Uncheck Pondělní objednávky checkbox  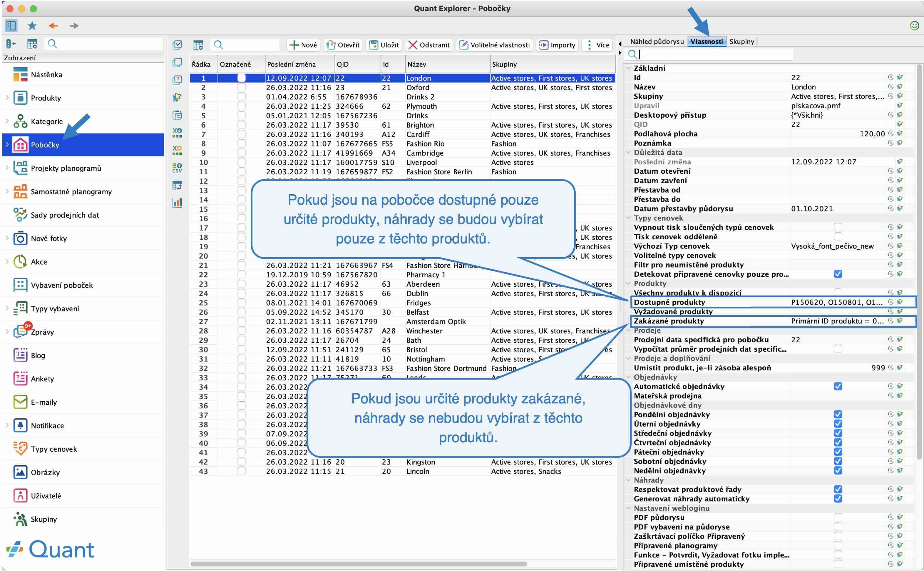838,415
